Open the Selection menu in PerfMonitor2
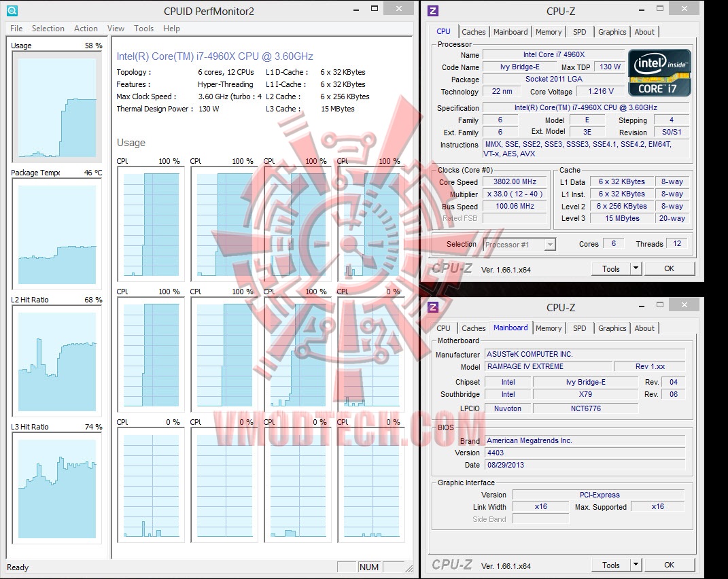This screenshot has height=579, width=728. click(48, 29)
